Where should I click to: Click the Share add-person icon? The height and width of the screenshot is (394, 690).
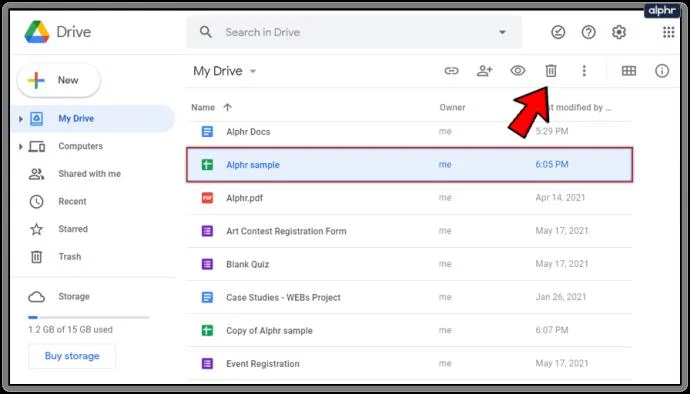pyautogui.click(x=484, y=71)
